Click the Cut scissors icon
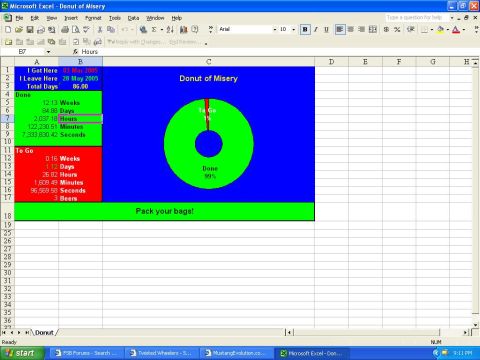The height and width of the screenshot is (360, 480). coord(100,30)
